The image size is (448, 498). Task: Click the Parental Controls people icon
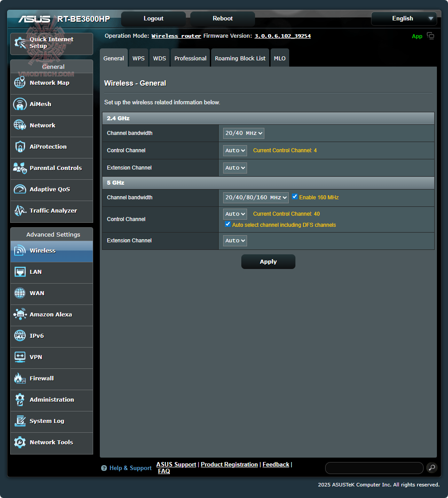20,168
